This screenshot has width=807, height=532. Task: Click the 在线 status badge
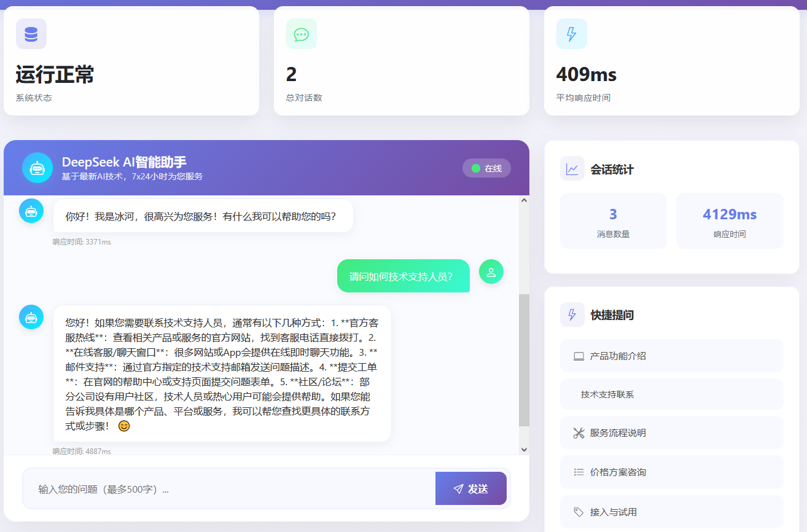486,168
